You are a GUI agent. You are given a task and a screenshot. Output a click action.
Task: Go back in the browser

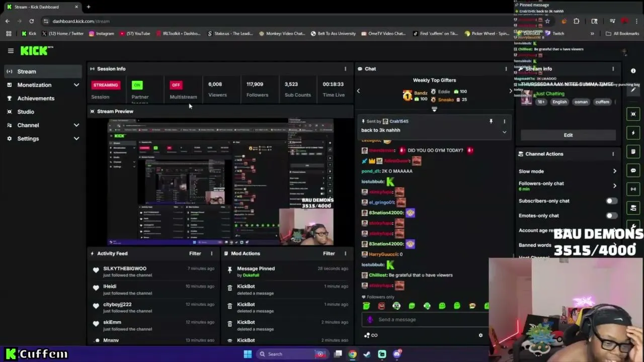[x=7, y=21]
